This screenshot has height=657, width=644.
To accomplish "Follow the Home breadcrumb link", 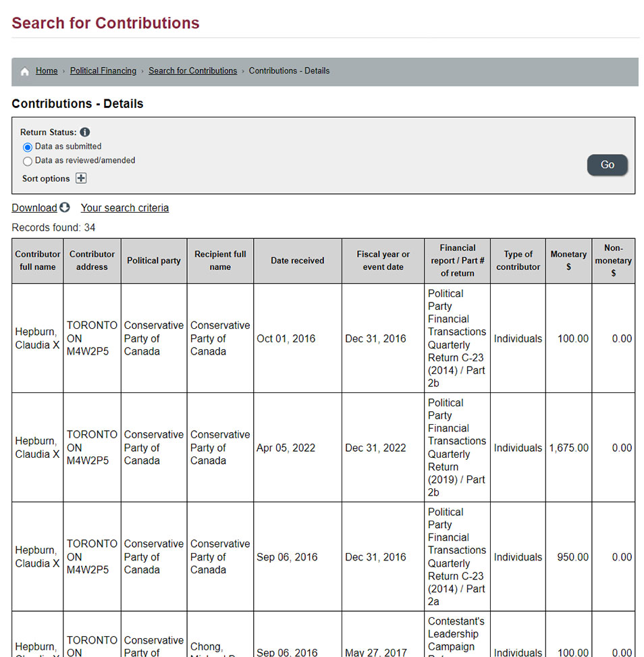I will (47, 71).
